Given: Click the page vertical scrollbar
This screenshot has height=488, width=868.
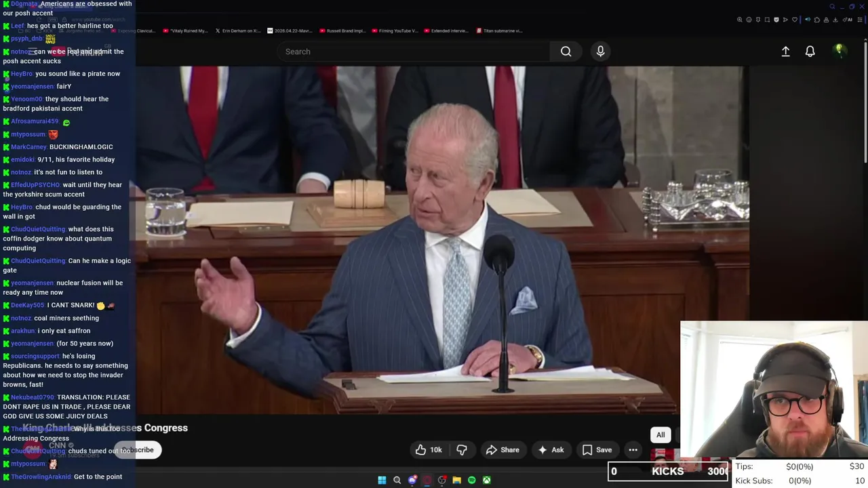Looking at the screenshot, I should coord(865,102).
